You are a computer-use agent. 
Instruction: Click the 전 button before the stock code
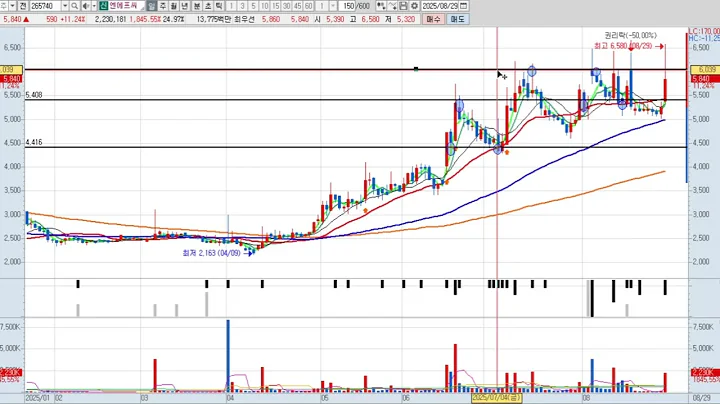(23, 6)
